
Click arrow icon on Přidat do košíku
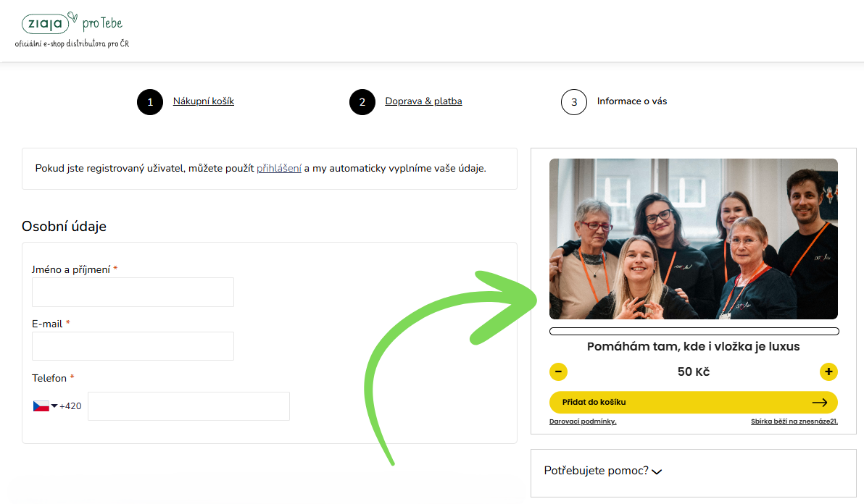820,402
